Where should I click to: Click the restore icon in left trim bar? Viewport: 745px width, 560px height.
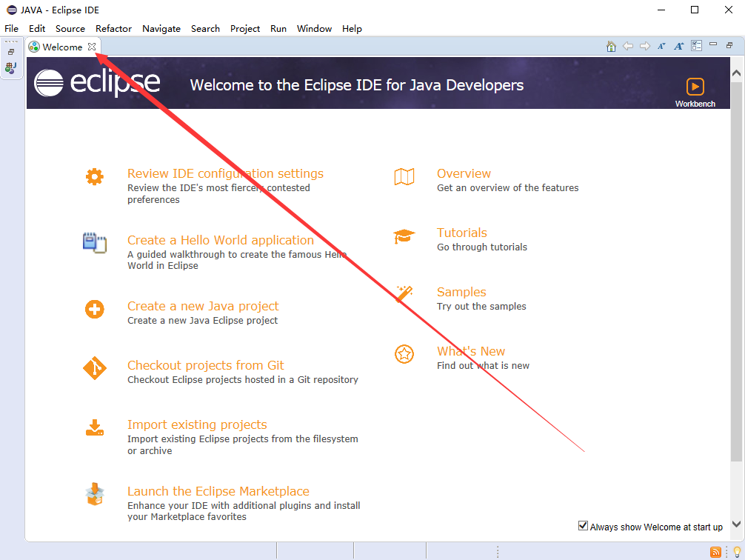(x=11, y=52)
